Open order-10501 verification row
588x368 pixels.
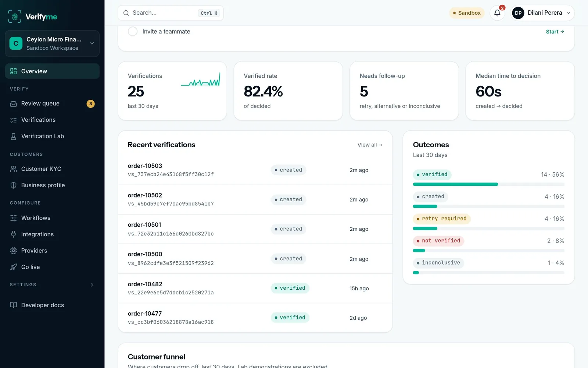255,229
